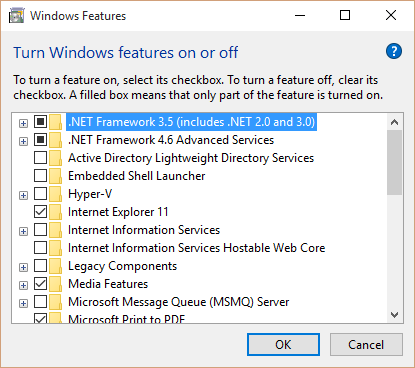Click the folder icon beside Legacy Components
Image resolution: width=415 pixels, height=368 pixels.
pos(56,266)
